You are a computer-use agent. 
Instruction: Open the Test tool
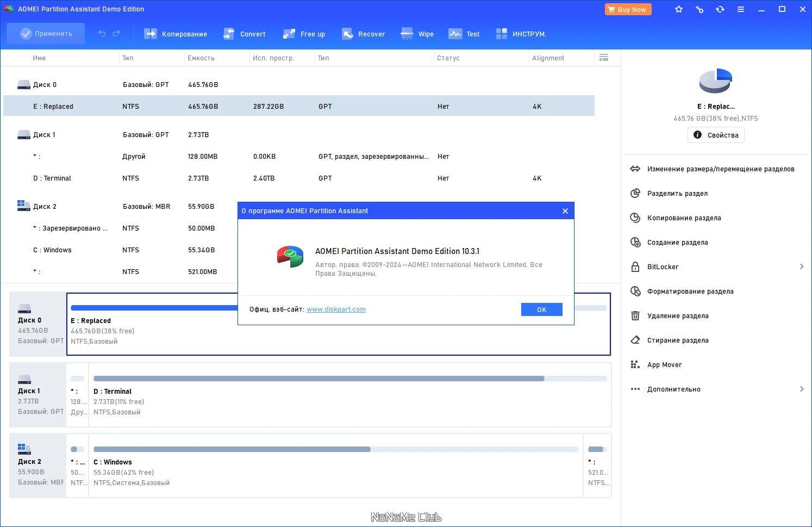point(464,34)
